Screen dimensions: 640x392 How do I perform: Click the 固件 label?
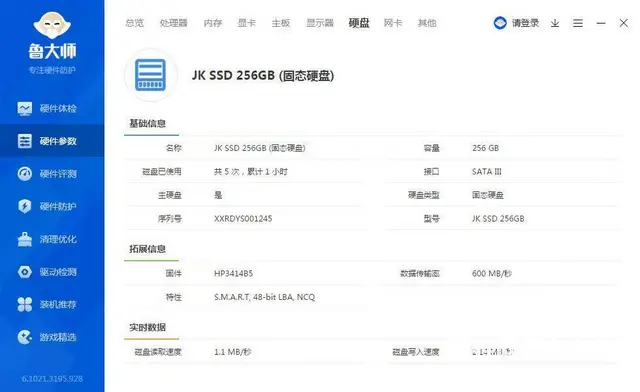pos(173,274)
